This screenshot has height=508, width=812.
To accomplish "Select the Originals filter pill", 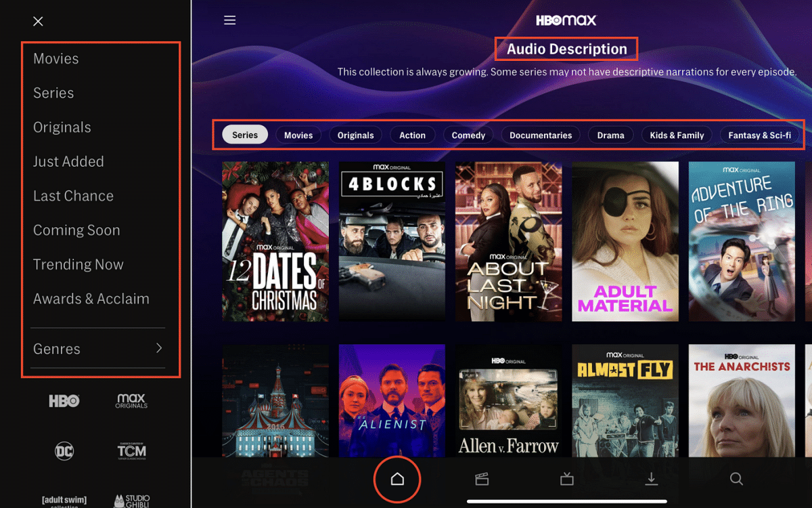I will point(356,135).
